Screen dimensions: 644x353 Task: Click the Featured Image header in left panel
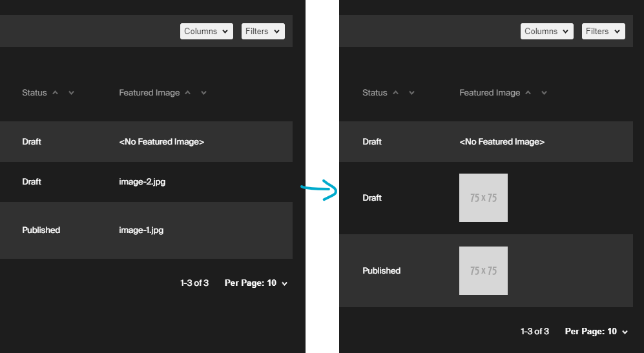(149, 93)
